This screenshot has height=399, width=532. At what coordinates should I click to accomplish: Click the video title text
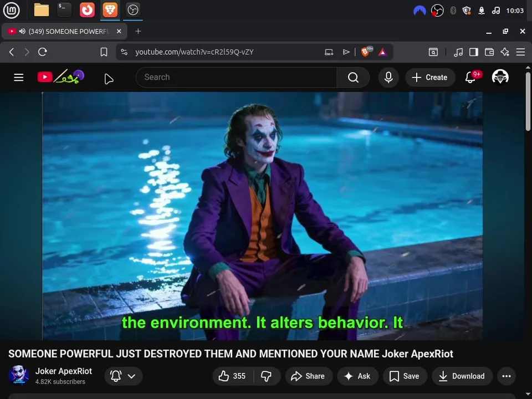(x=231, y=354)
